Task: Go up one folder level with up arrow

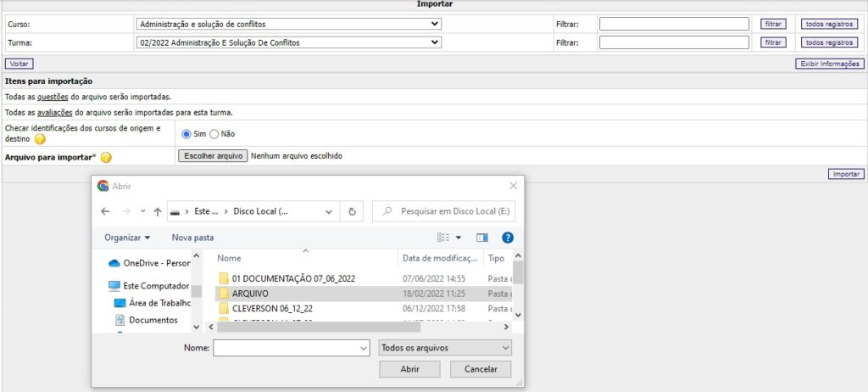Action: 158,211
